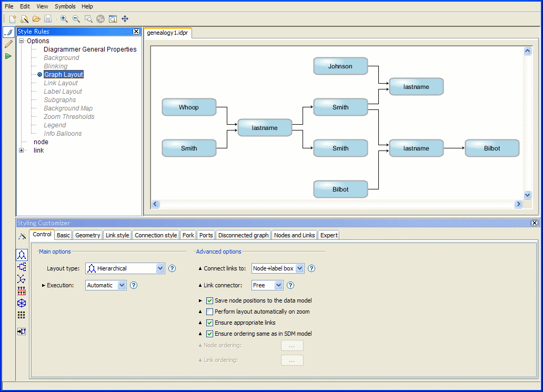Switch to the Disconnected graph tab
Screen dimensions: 543x392
click(243, 235)
